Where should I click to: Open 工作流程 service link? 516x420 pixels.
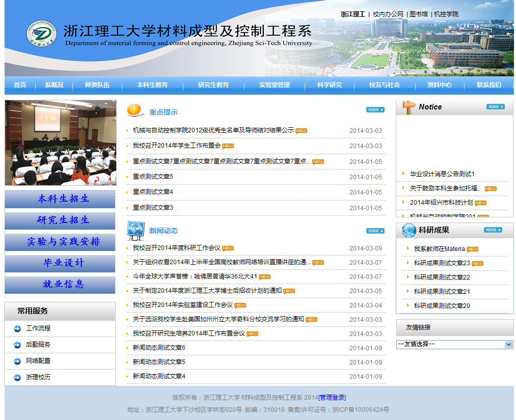[x=38, y=328]
